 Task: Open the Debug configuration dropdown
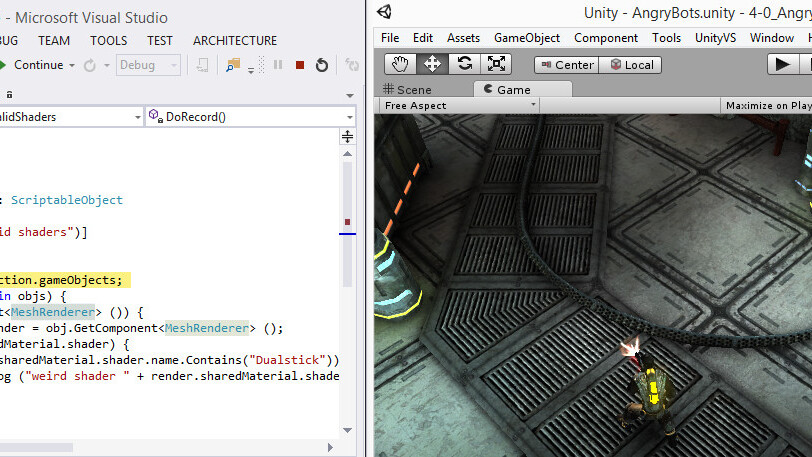coord(148,65)
